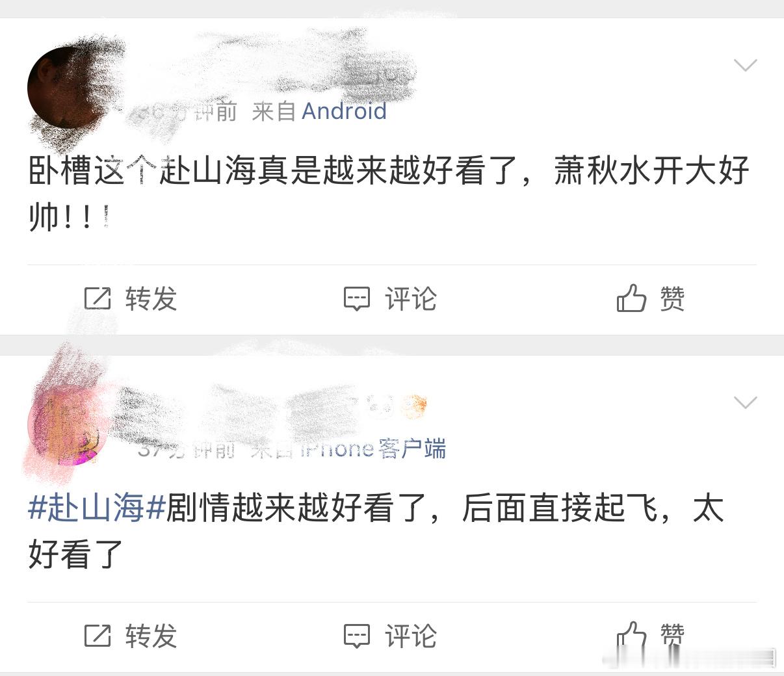
Task: Tap the repost icon on second post
Action: click(98, 635)
